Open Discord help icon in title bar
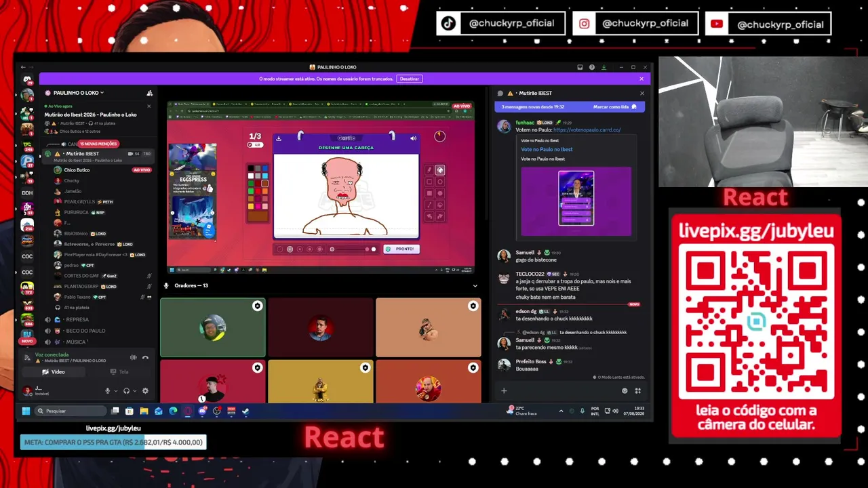 pos(592,67)
